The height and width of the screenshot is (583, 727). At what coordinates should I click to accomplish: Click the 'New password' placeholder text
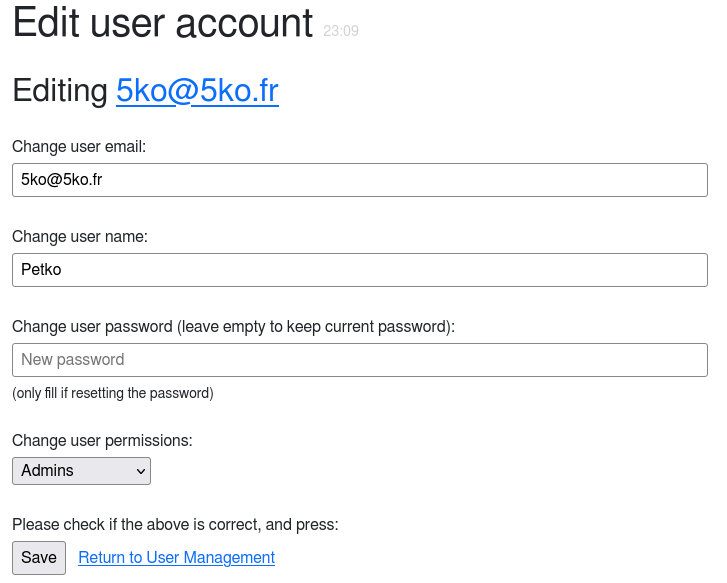72,360
